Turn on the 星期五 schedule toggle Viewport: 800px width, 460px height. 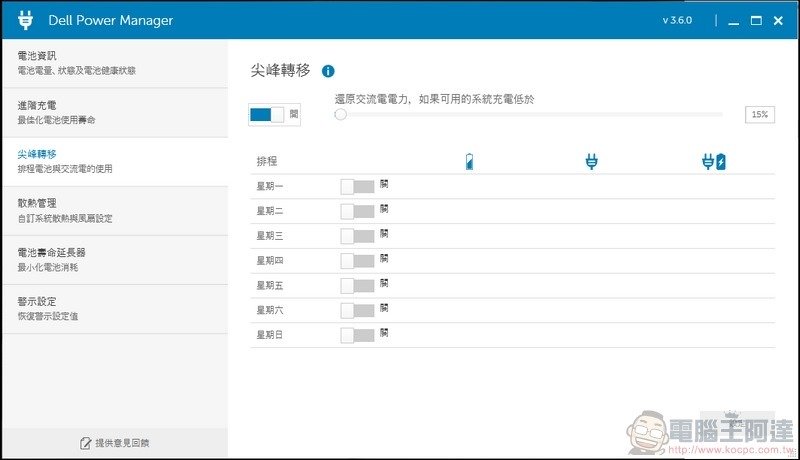click(x=357, y=286)
